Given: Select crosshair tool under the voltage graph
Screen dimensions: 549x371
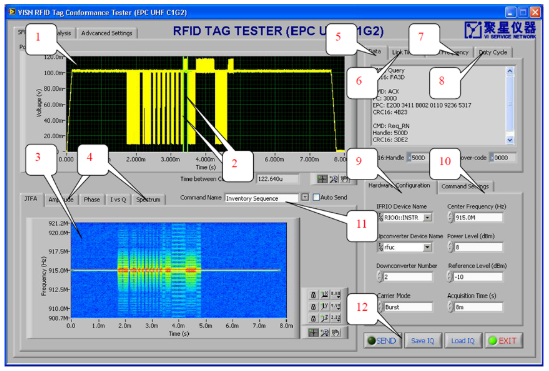Looking at the screenshot, I should pyautogui.click(x=322, y=179).
